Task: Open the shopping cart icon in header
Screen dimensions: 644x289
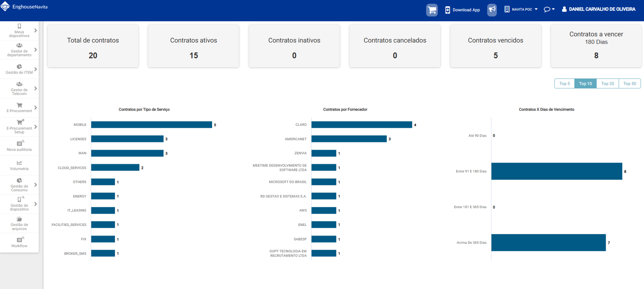Action: (x=431, y=10)
